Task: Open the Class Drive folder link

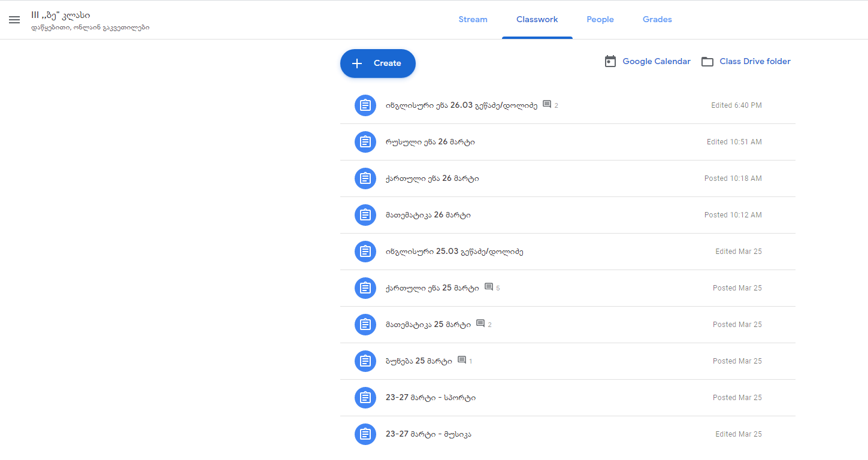Action: (x=755, y=62)
